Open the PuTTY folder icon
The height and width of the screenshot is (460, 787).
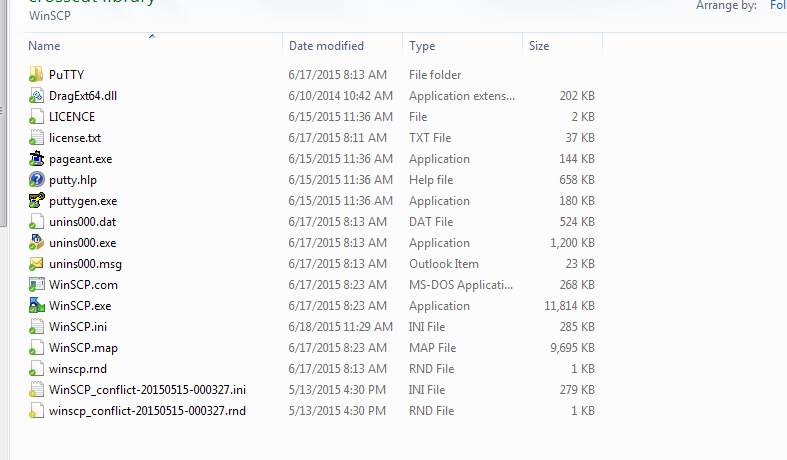(x=37, y=75)
